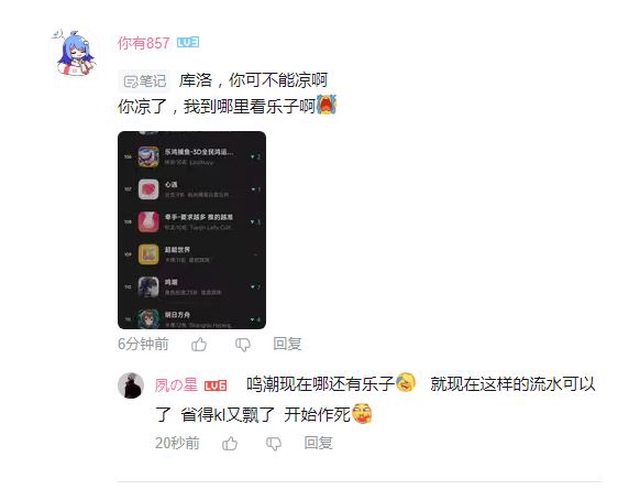Viewport: 640px width, 500px height.
Task: Reply to the 夙の星 comment
Action: tap(318, 443)
